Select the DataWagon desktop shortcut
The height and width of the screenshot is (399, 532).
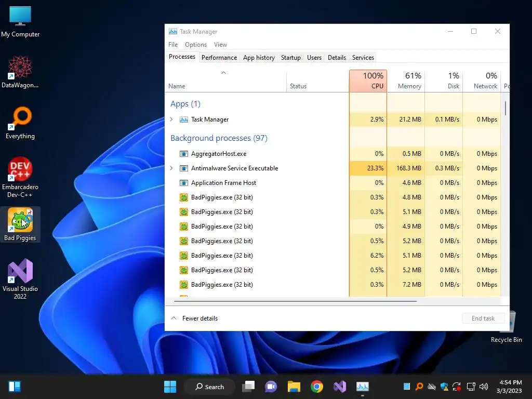20,72
